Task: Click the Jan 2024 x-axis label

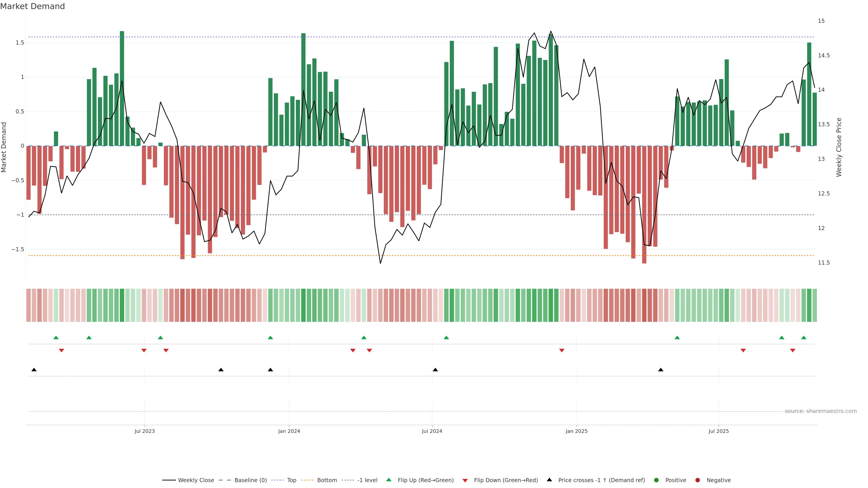Action: click(289, 431)
